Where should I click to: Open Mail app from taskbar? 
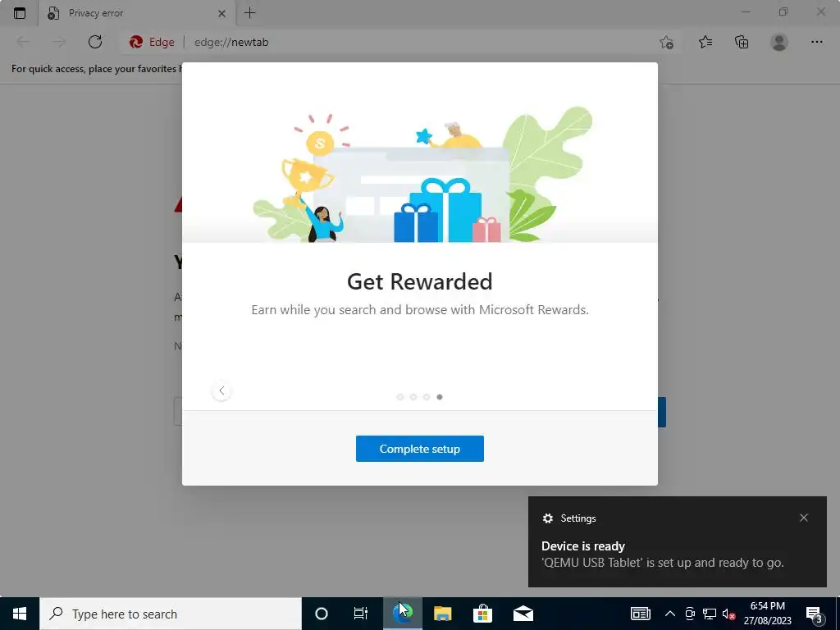[x=523, y=614]
